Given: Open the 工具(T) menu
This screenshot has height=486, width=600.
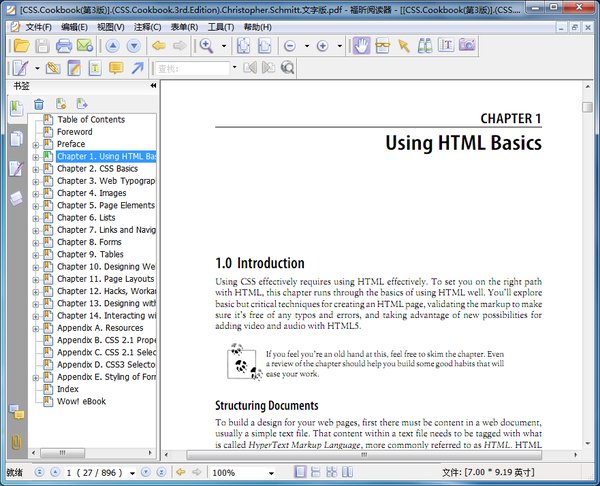Looking at the screenshot, I should pyautogui.click(x=221, y=27).
